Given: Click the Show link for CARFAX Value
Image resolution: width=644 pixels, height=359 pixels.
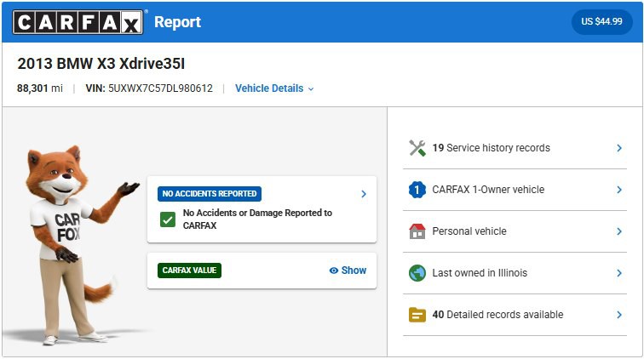Looking at the screenshot, I should pyautogui.click(x=354, y=271).
